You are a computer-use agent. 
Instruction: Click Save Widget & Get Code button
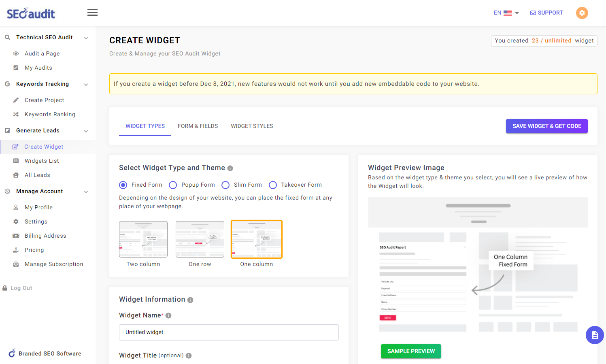546,126
